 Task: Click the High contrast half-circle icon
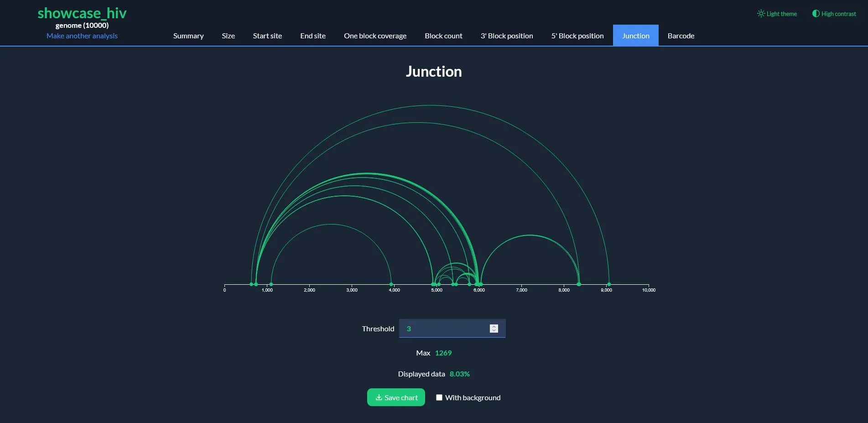(x=816, y=14)
